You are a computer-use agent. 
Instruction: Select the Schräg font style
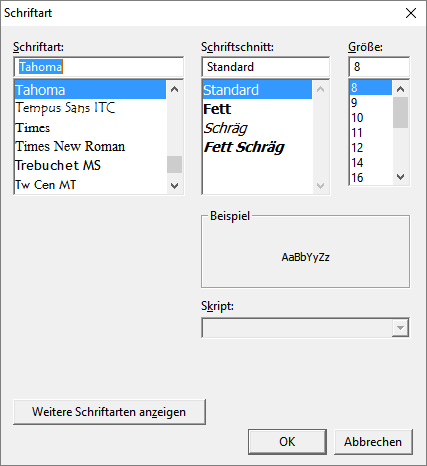(x=257, y=128)
